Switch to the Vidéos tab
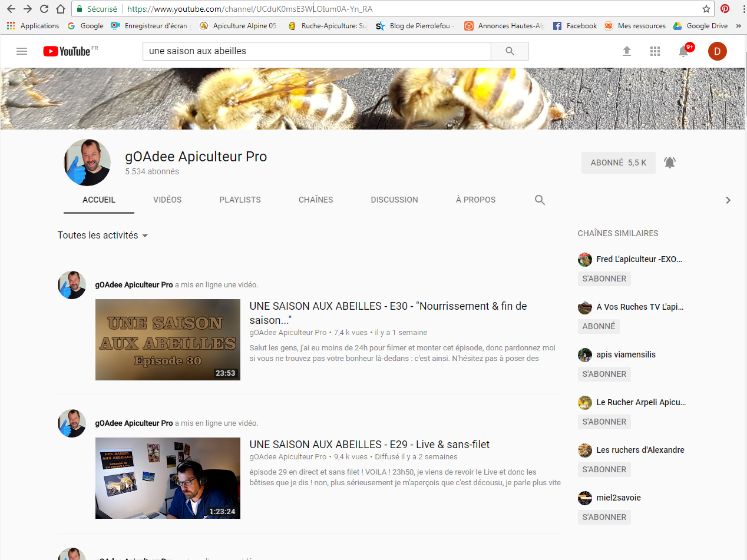 (x=167, y=200)
